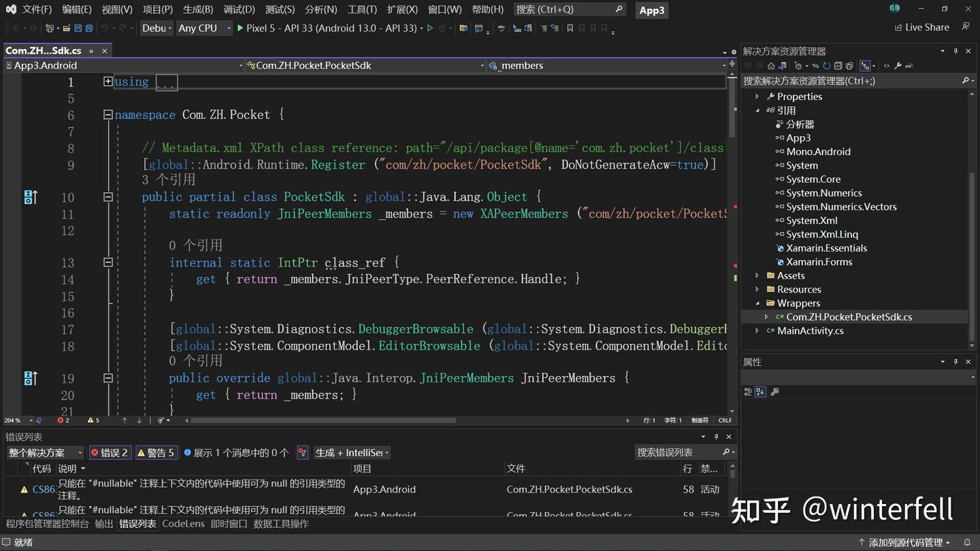
Task: Click the Open File folder icon in toolbar
Action: tap(67, 29)
